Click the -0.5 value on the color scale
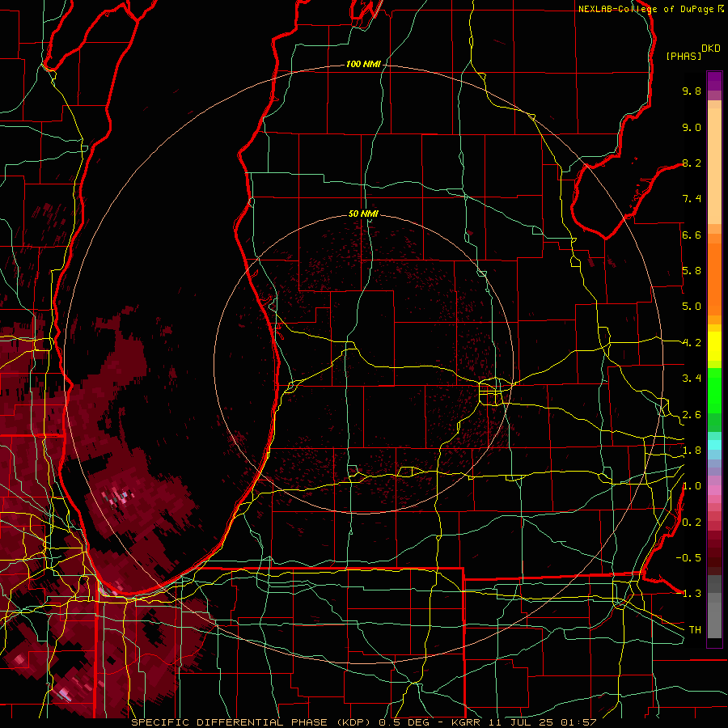Viewport: 728px width, 728px height. click(x=688, y=558)
